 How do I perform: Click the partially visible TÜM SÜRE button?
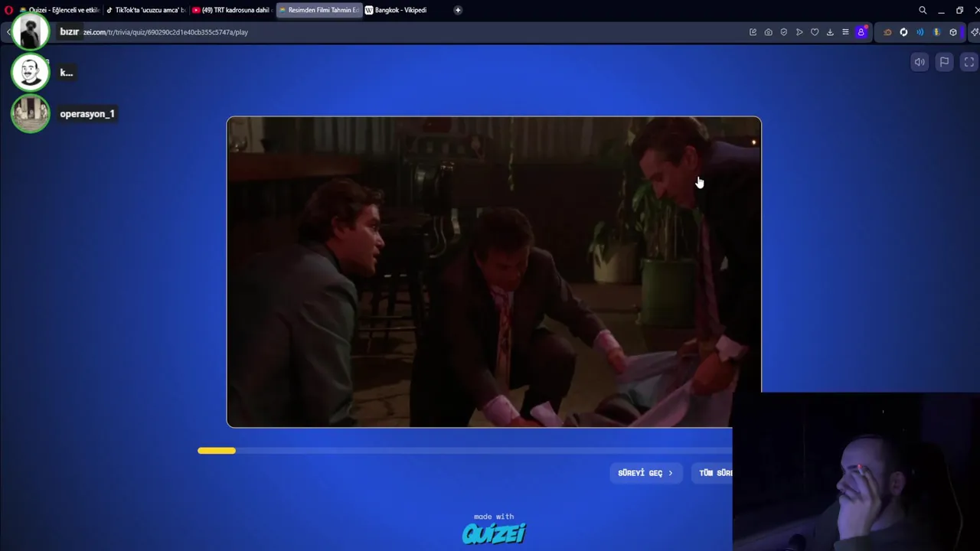[x=714, y=473]
